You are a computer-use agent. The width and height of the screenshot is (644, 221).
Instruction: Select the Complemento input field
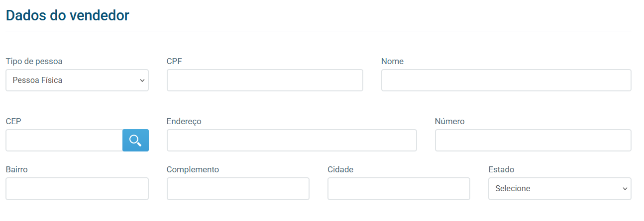click(238, 189)
